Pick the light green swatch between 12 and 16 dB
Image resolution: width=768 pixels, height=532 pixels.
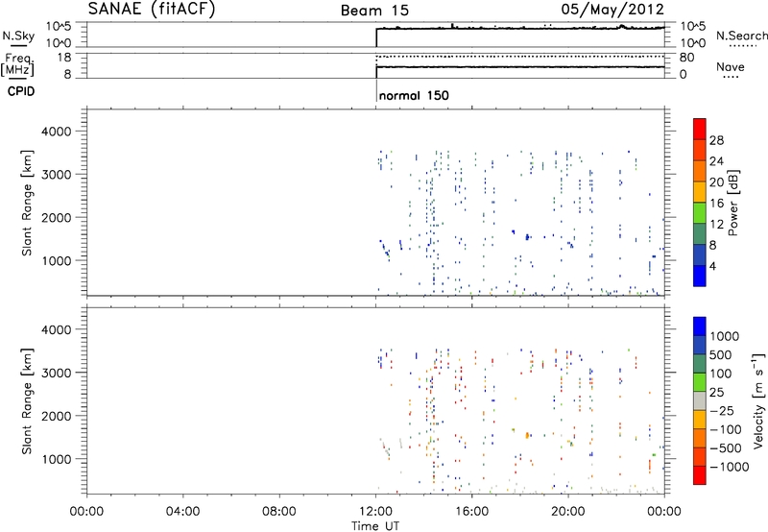click(x=700, y=213)
